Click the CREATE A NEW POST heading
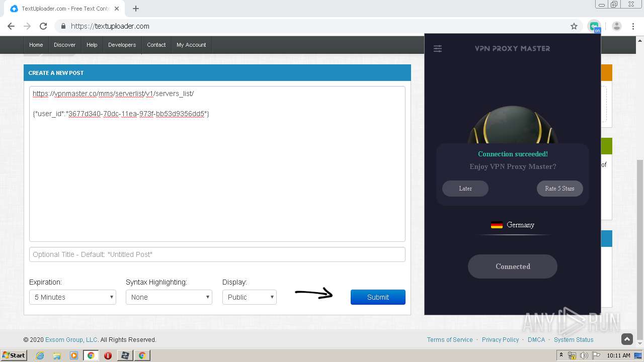Viewport: 644px width, 362px height. click(56, 73)
